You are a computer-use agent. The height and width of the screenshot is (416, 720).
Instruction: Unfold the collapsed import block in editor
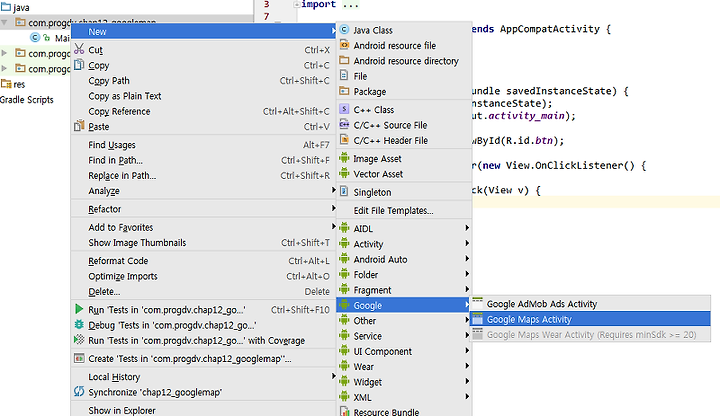click(x=297, y=5)
